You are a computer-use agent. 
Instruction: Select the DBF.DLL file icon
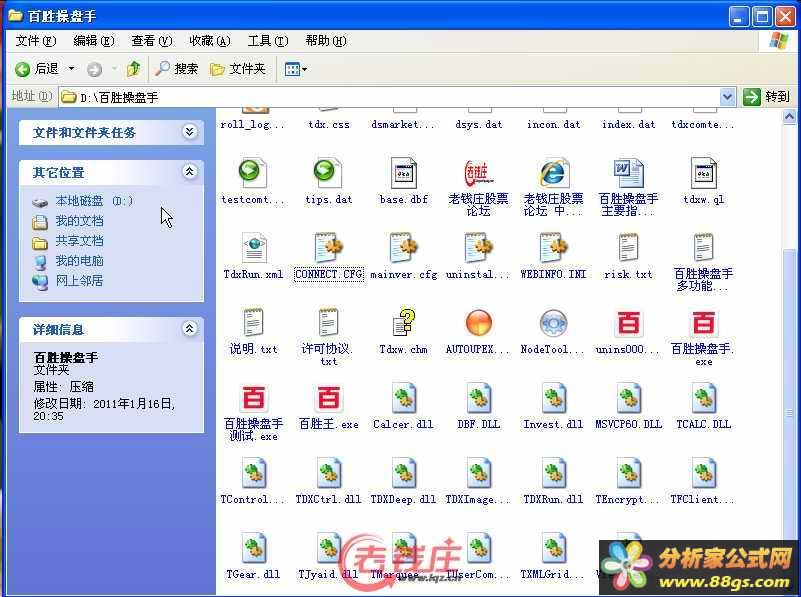point(479,398)
